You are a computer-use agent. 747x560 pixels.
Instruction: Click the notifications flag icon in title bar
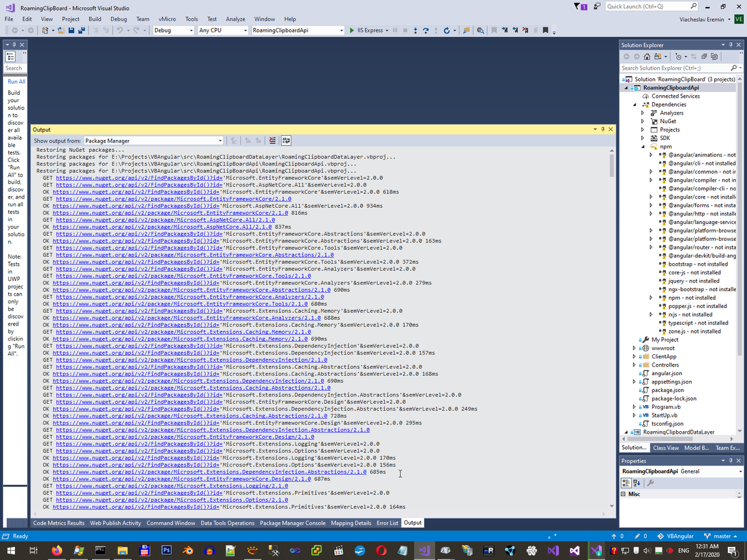point(580,6)
